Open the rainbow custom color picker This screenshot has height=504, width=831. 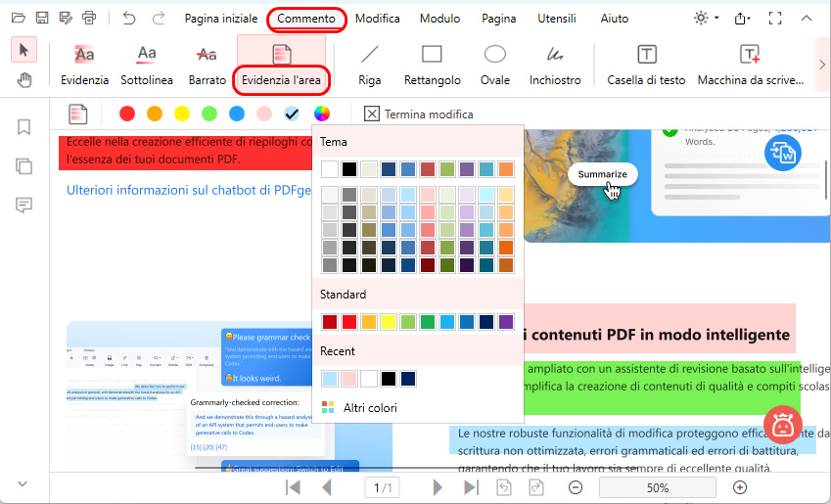(322, 114)
